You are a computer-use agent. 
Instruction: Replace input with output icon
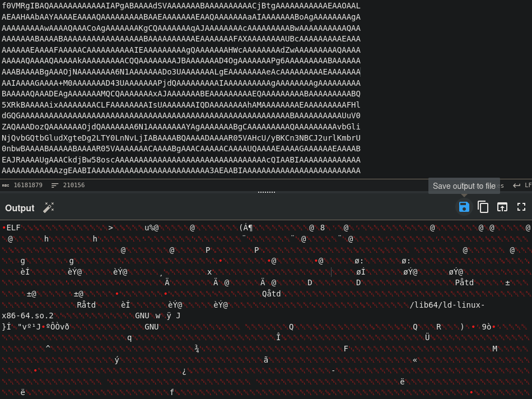coord(502,207)
